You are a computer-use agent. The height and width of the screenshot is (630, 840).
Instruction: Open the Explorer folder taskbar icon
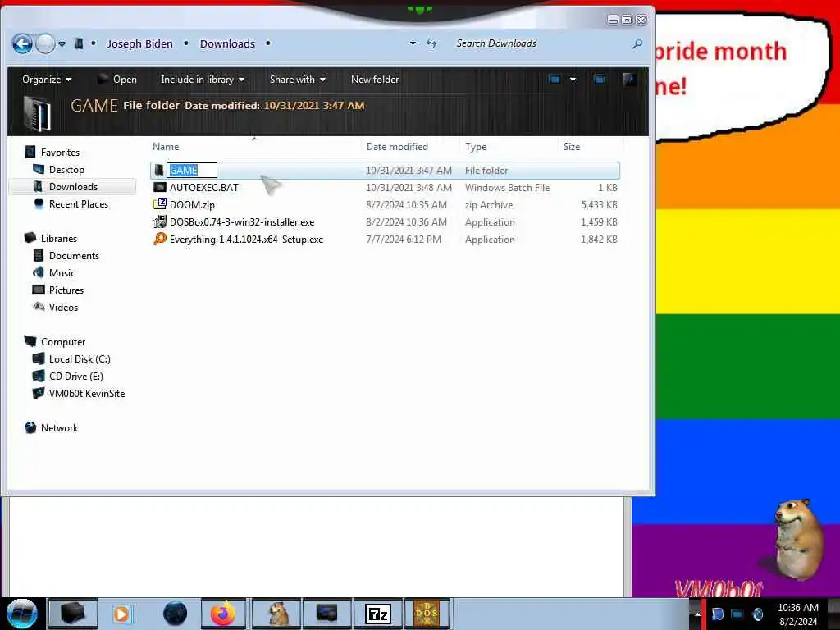pos(73,614)
